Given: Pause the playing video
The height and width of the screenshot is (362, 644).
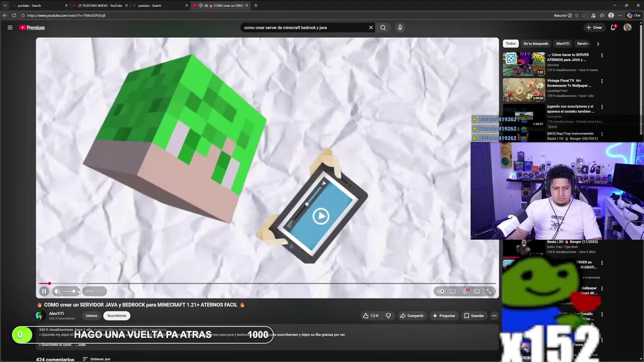Looking at the screenshot, I should [44, 291].
